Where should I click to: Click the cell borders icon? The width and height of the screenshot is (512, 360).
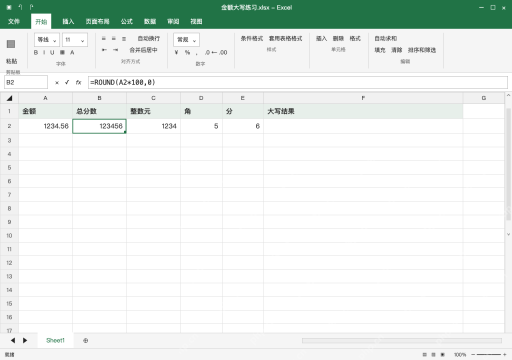pyautogui.click(x=62, y=52)
